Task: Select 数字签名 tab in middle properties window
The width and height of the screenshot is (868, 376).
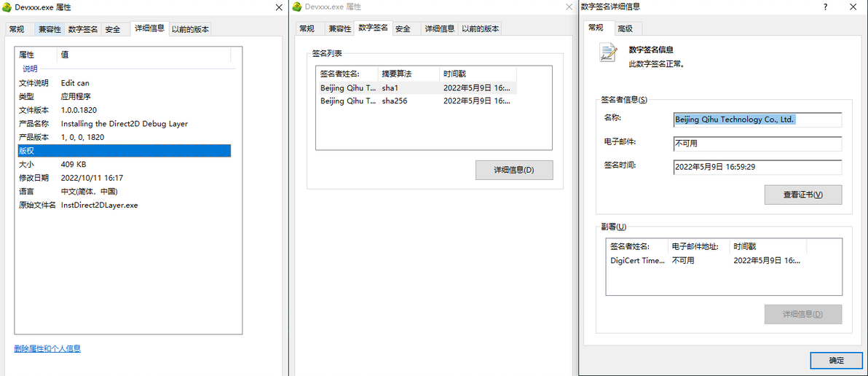Action: tap(373, 28)
